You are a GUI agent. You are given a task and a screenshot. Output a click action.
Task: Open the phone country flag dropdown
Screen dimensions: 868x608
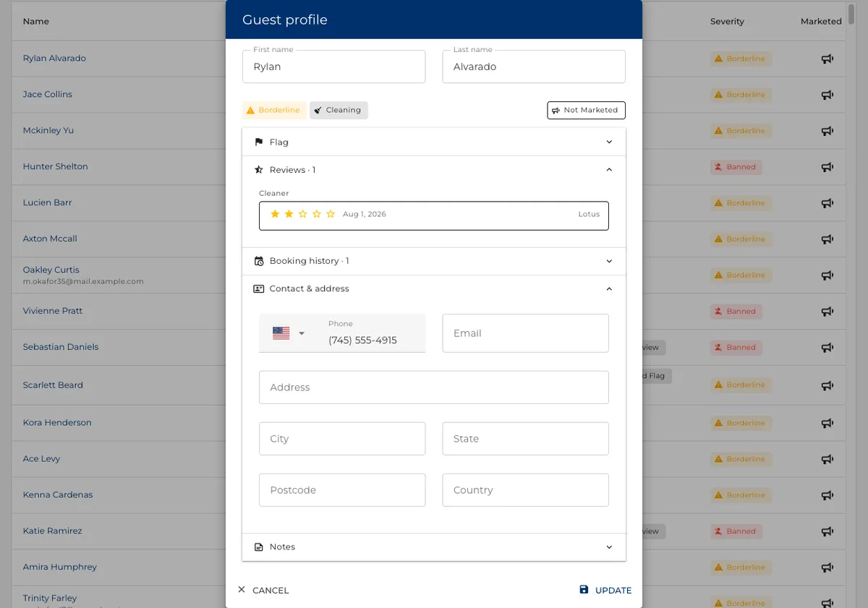289,333
